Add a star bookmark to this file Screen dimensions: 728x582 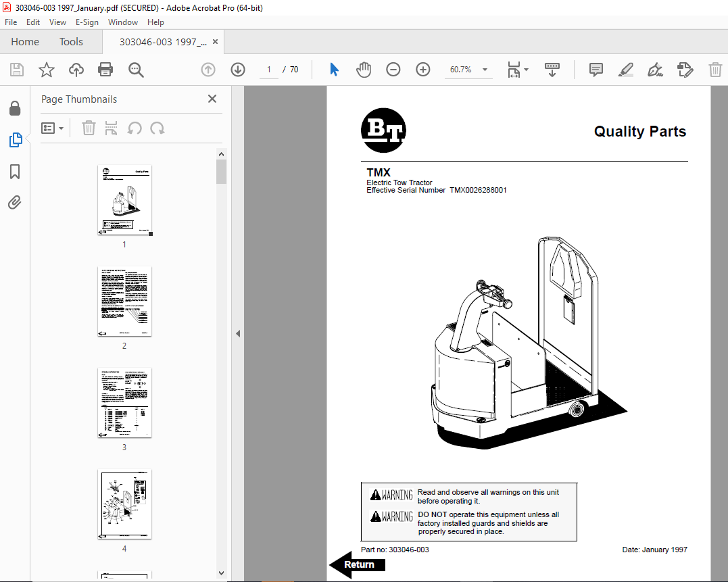tap(46, 70)
